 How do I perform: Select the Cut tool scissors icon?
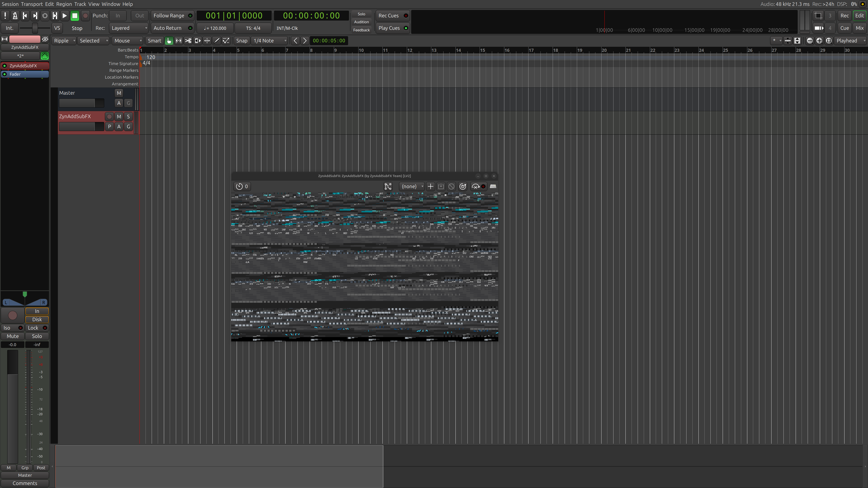pyautogui.click(x=188, y=41)
